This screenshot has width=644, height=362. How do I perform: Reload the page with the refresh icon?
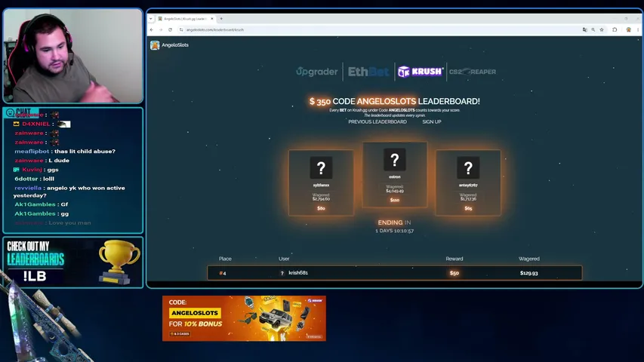[170, 29]
